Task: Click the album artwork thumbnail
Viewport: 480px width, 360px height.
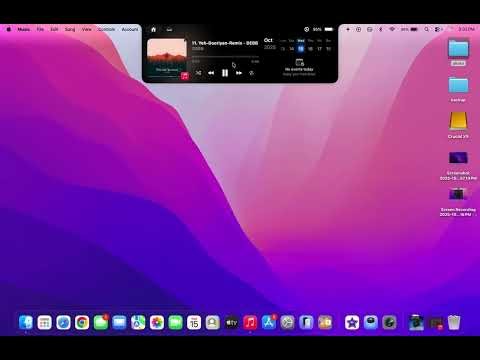Action: click(x=167, y=58)
